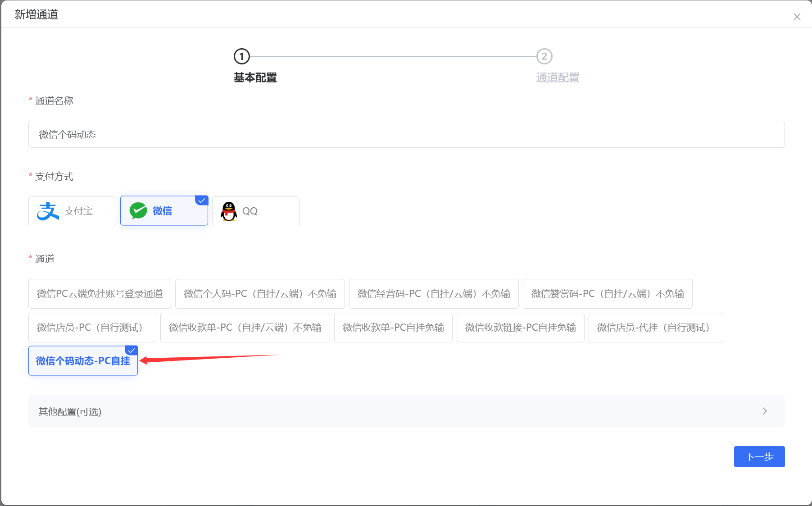This screenshot has height=506, width=812.
Task: Select 微信个码动态-PC自挂 channel
Action: [83, 360]
